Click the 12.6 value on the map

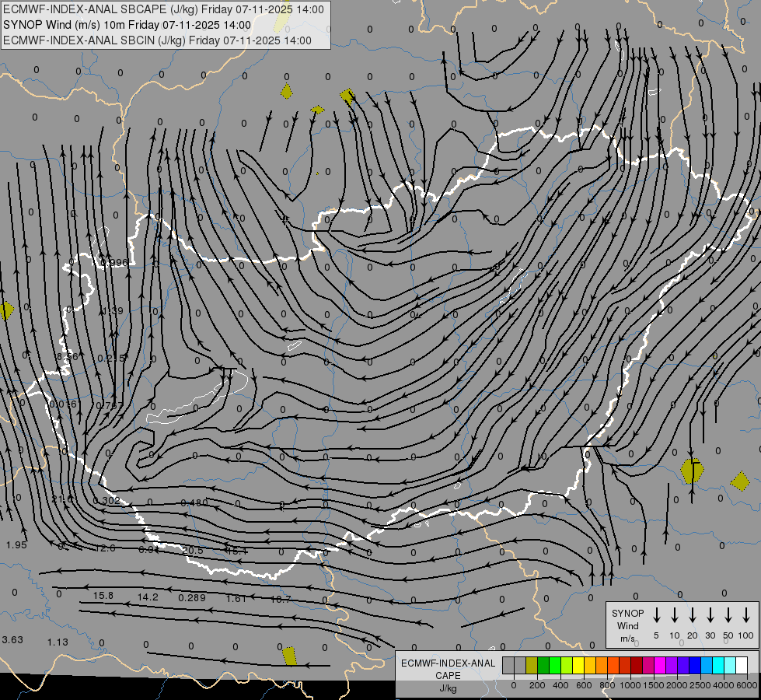[x=105, y=548]
